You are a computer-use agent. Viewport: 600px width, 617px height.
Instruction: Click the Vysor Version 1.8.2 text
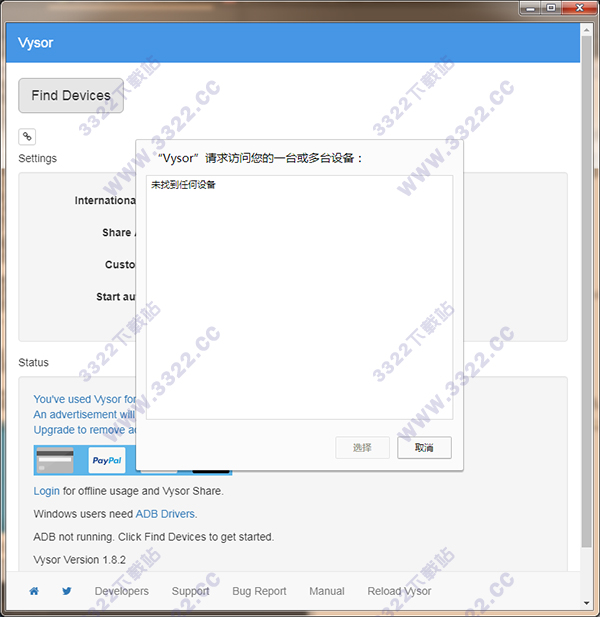point(79,560)
